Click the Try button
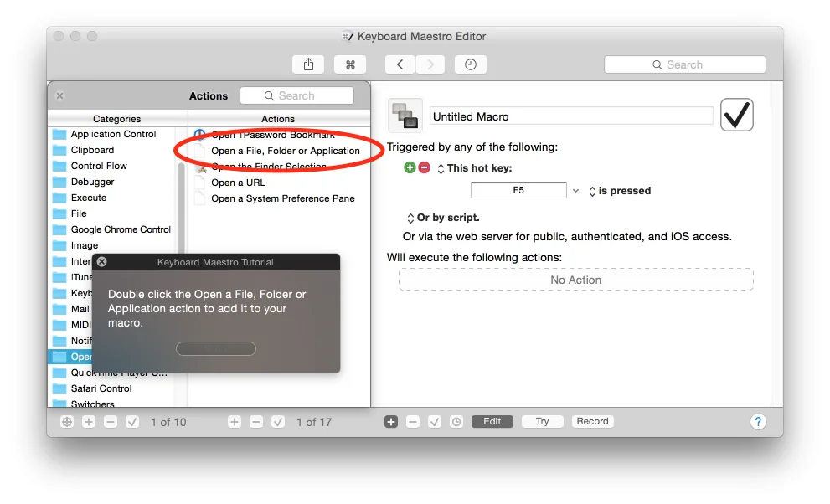Image resolution: width=830 pixels, height=504 pixels. click(x=542, y=421)
